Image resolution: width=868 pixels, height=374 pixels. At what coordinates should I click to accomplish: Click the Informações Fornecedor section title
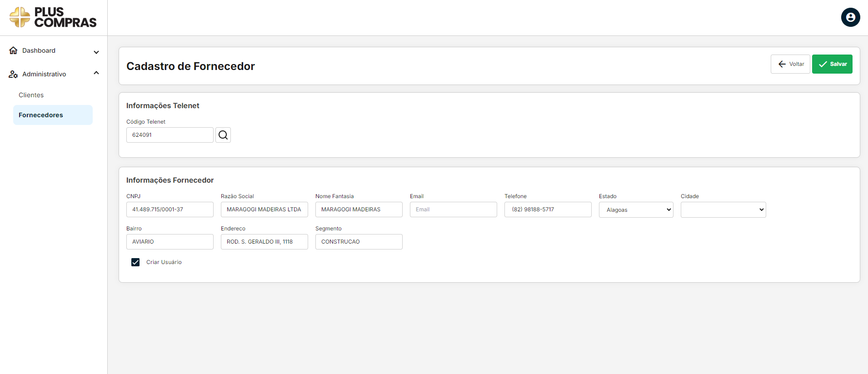click(170, 180)
